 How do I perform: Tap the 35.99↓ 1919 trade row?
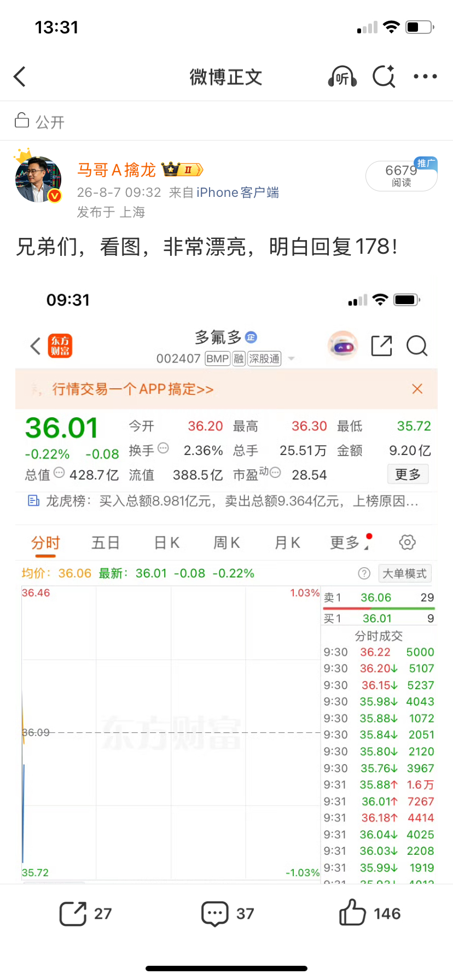pos(379,868)
